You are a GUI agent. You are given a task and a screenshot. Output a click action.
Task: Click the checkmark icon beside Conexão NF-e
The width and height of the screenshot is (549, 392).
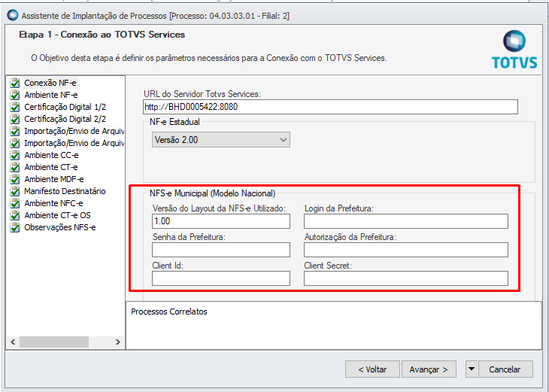15,83
